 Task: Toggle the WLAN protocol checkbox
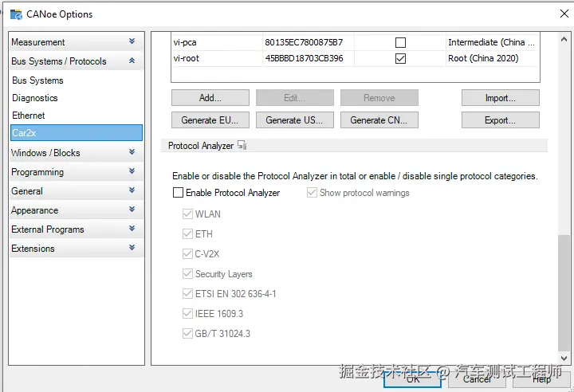point(187,214)
